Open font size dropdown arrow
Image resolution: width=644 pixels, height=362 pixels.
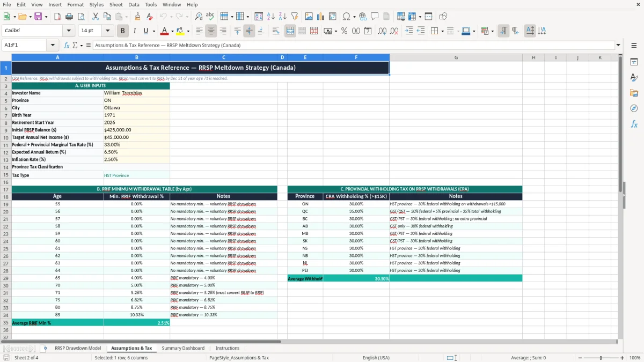[108, 31]
